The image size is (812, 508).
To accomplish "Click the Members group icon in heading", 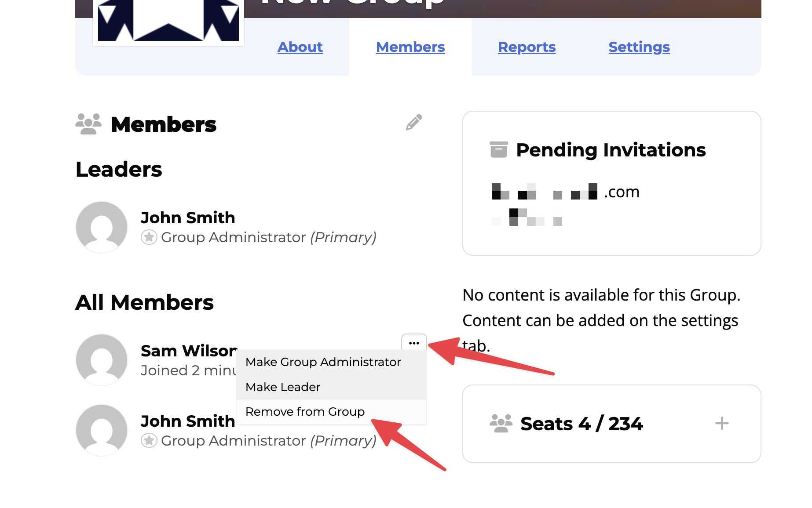I will (x=88, y=124).
